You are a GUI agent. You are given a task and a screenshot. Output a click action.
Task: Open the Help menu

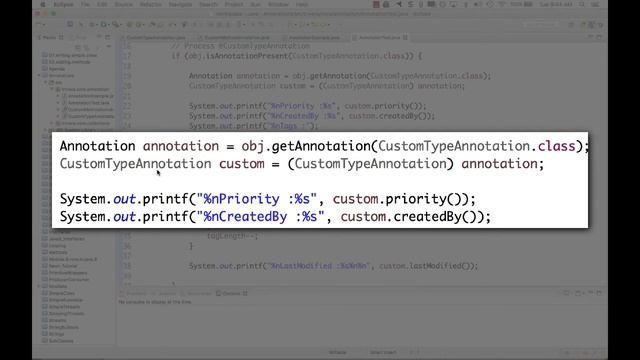click(x=302, y=4)
